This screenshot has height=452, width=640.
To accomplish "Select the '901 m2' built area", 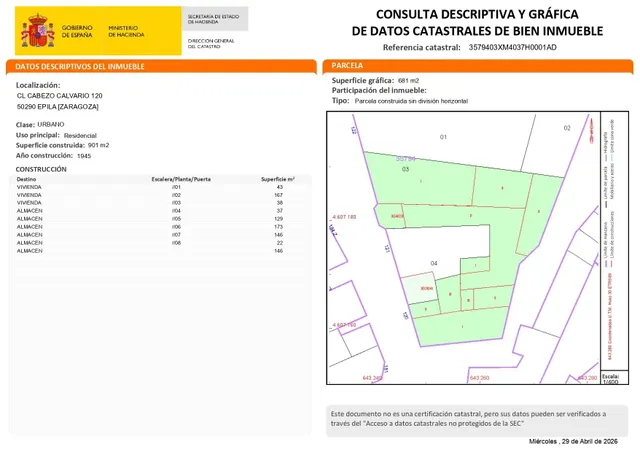I will pos(98,145).
